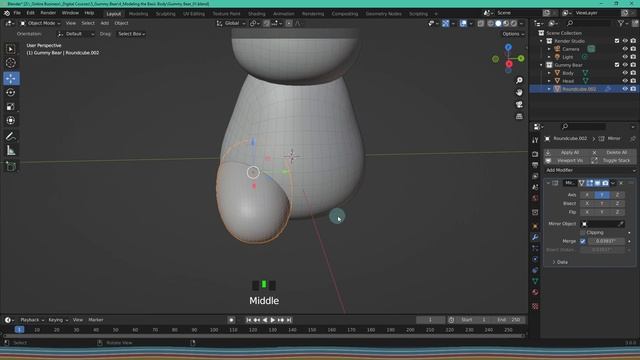The image size is (640, 360).
Task: Toggle mirror Axis X button
Action: tap(587, 195)
